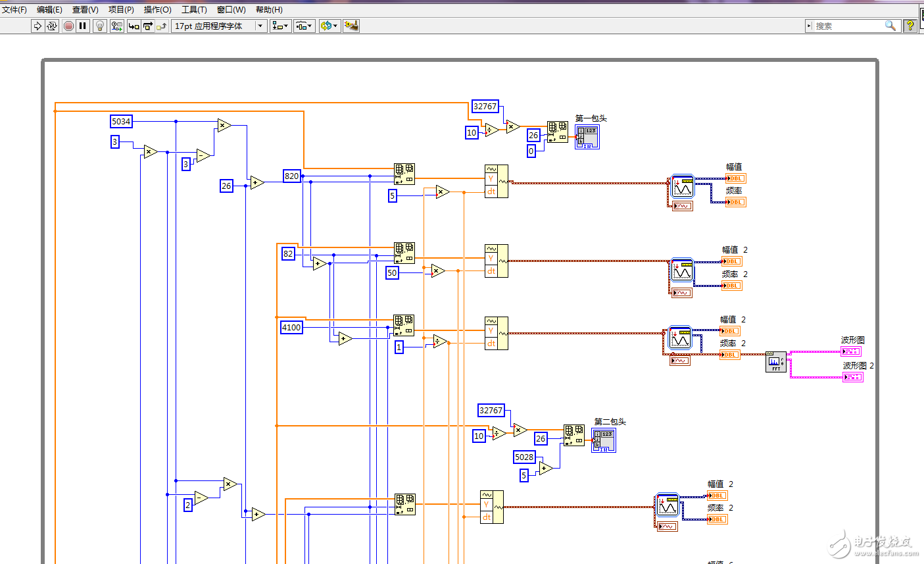The image size is (924, 564).
Task: Select the 820 numeric constant
Action: click(x=292, y=176)
